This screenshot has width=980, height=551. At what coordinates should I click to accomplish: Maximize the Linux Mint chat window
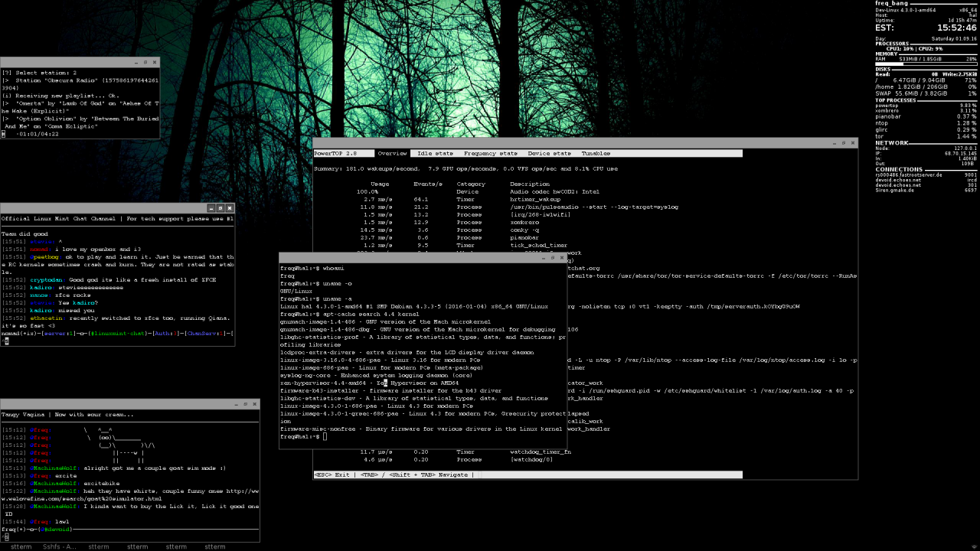click(x=220, y=208)
